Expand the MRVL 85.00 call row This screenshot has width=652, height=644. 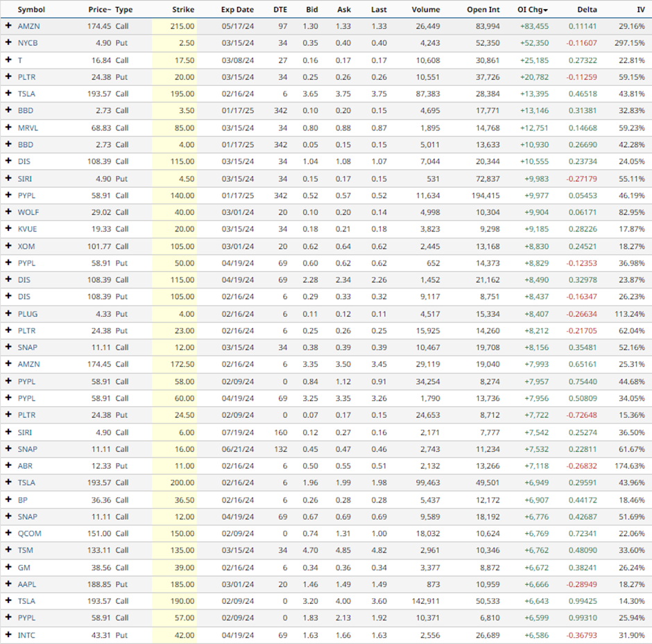(x=8, y=127)
